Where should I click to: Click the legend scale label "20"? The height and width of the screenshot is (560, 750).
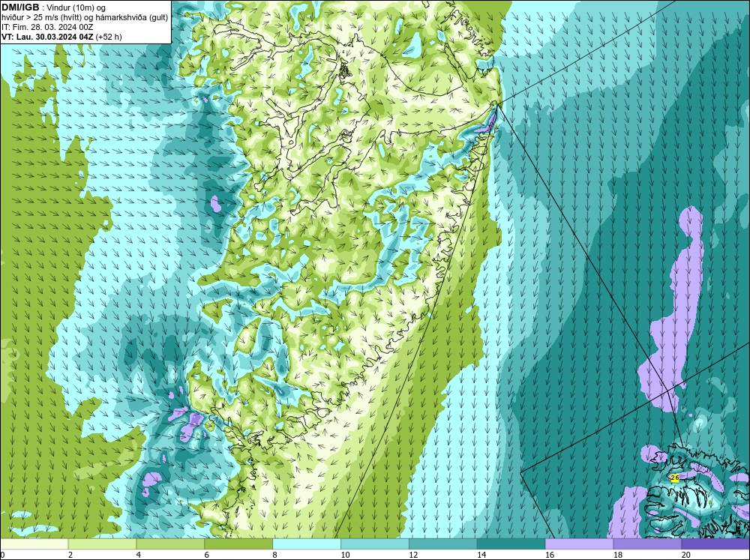686,555
